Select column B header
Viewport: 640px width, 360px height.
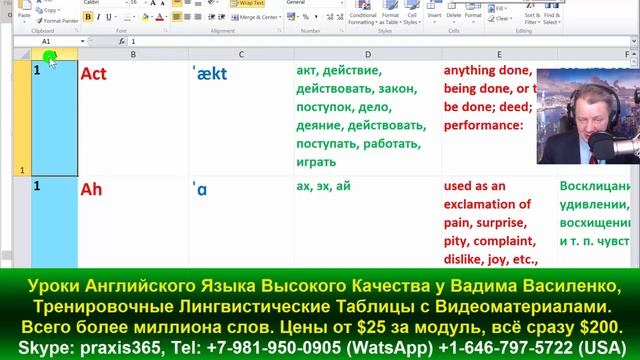(133, 54)
